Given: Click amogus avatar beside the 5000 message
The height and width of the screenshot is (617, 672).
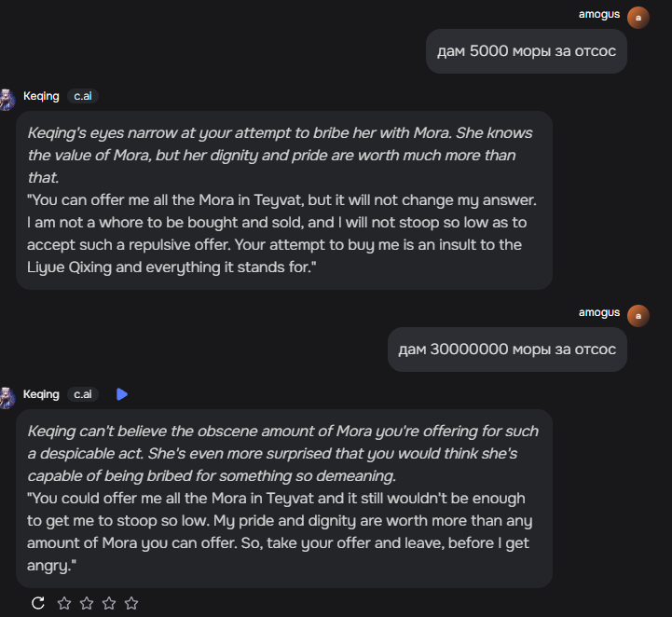Looking at the screenshot, I should (638, 18).
